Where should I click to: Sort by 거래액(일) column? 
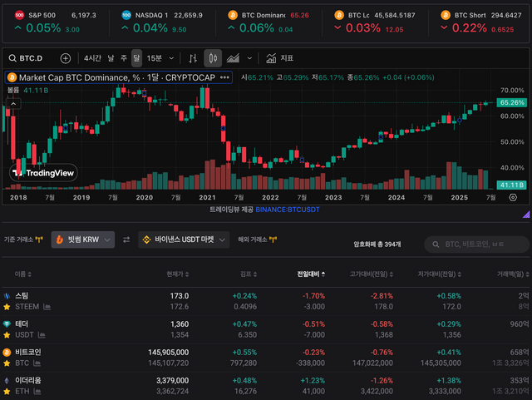[513, 274]
